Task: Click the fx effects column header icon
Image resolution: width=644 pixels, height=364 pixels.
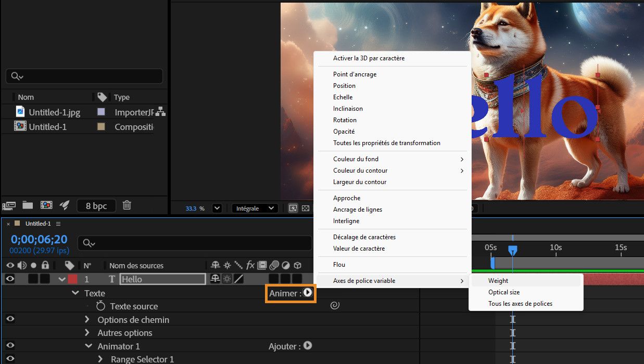Action: pyautogui.click(x=250, y=265)
